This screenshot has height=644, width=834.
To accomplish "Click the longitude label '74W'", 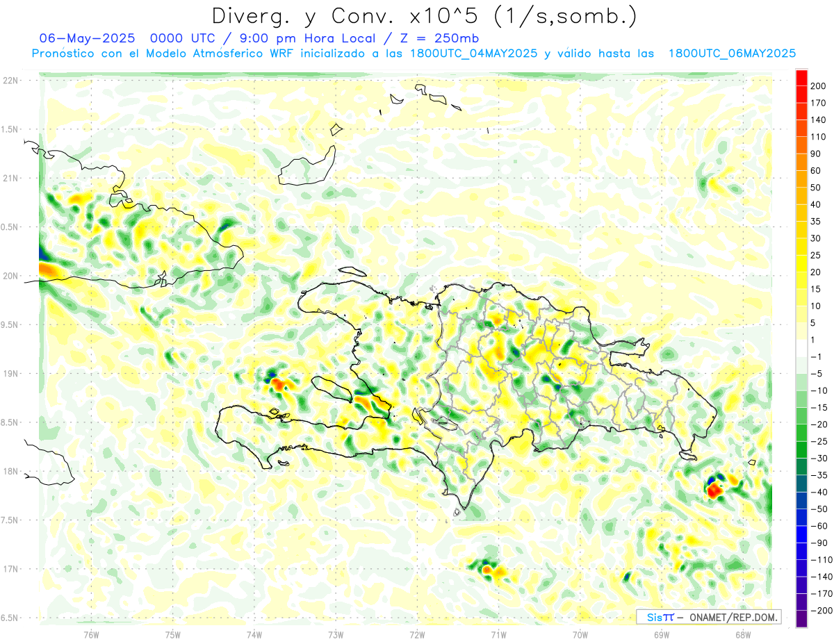I will 254,635.
